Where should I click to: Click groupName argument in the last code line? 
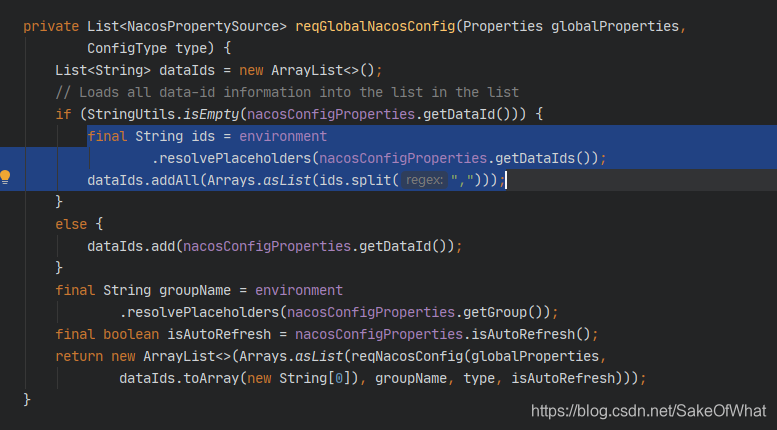pos(411,378)
